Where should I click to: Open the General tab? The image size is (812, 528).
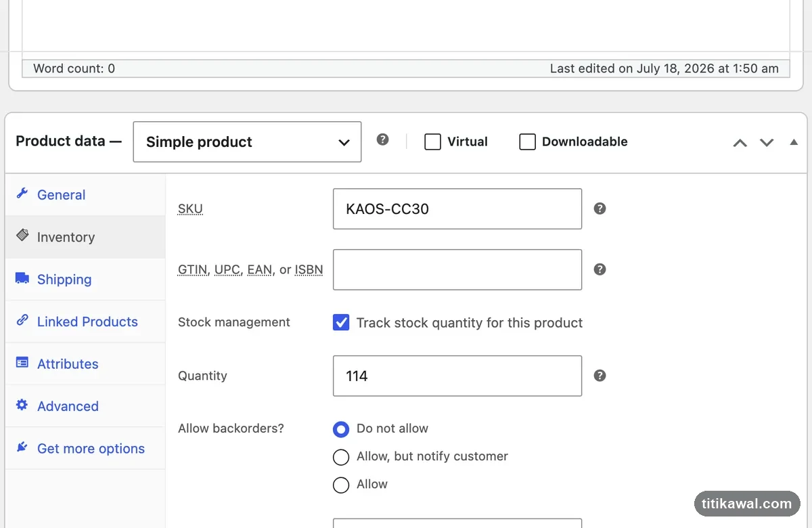click(85, 195)
